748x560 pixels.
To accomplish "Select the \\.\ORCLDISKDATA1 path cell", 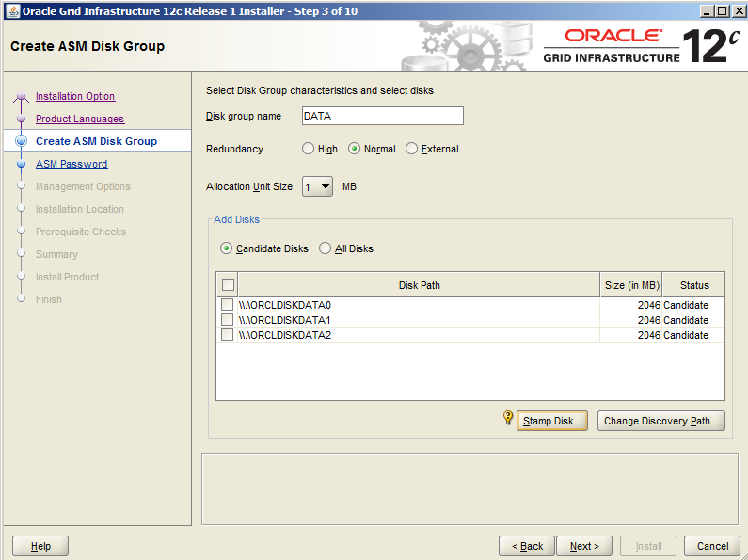I will click(x=419, y=320).
